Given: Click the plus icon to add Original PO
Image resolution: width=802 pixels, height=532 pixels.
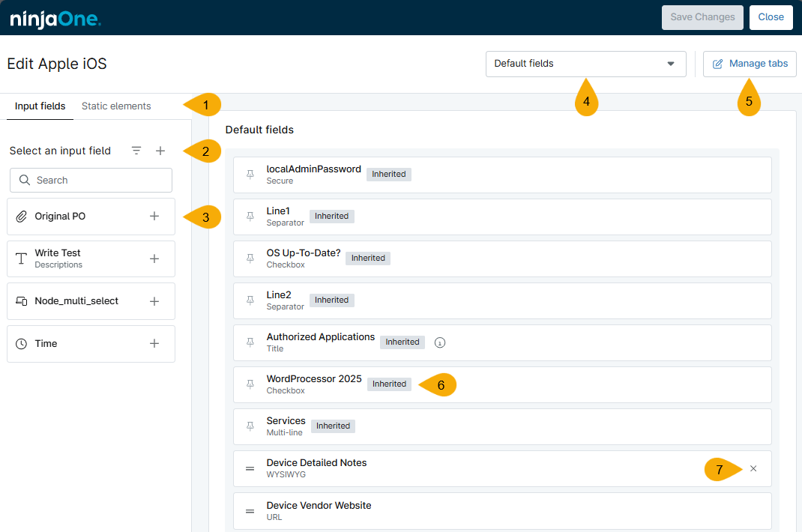Looking at the screenshot, I should (x=154, y=216).
